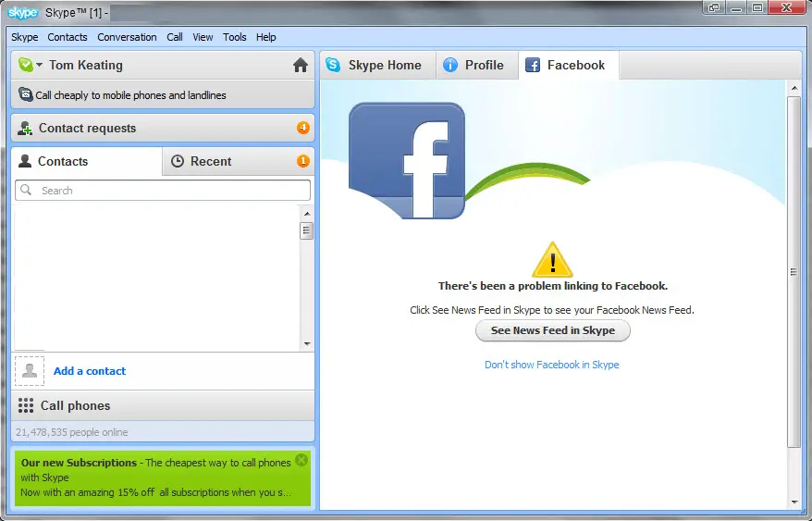This screenshot has width=812, height=521.
Task: Click Don't show Facebook in Skype link
Action: pos(552,365)
